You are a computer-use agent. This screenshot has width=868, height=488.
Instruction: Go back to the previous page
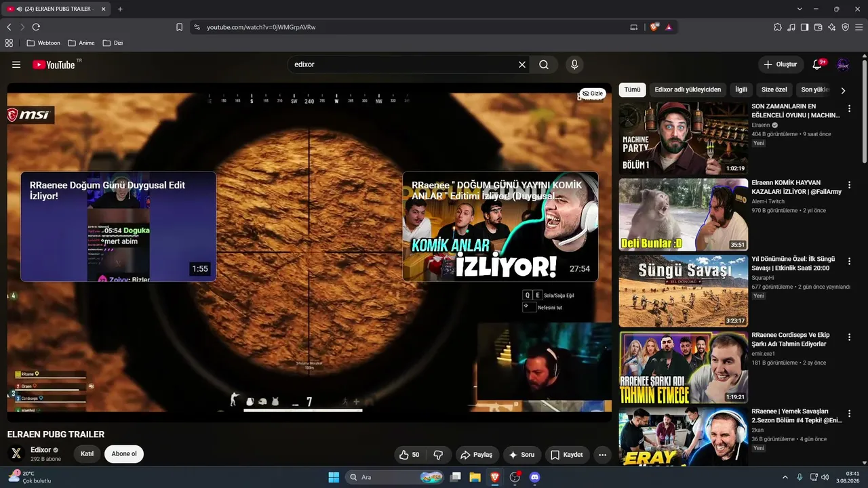9,27
